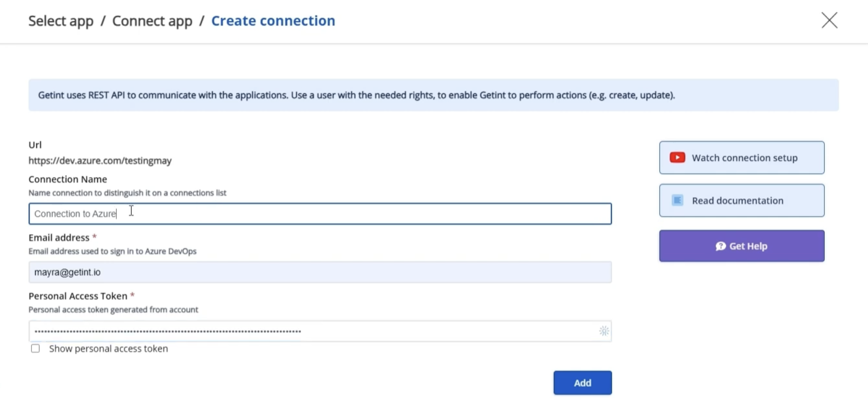Click hint 'Name connection to distinguish it'

pos(127,193)
